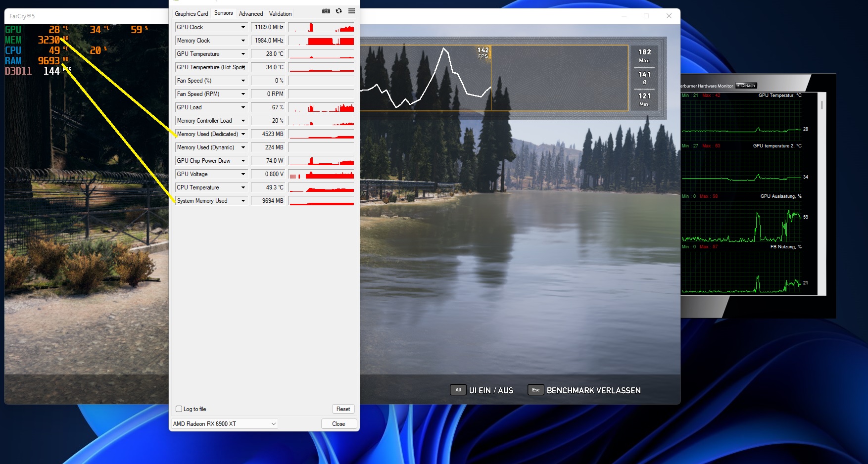Click the 121 Min FPS readout

tap(644, 99)
